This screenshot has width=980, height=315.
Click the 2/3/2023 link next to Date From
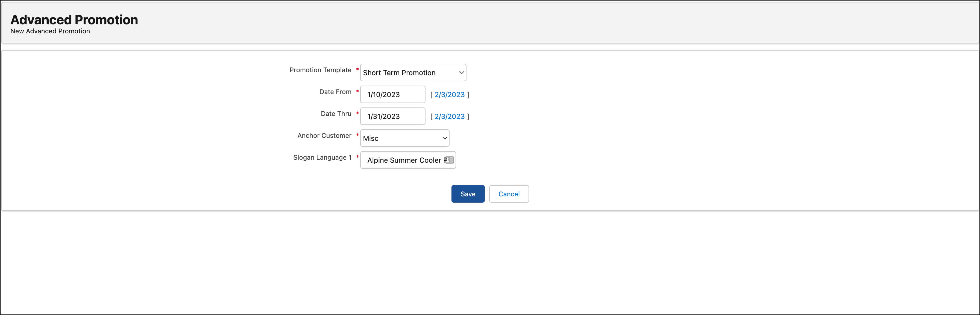tap(450, 94)
